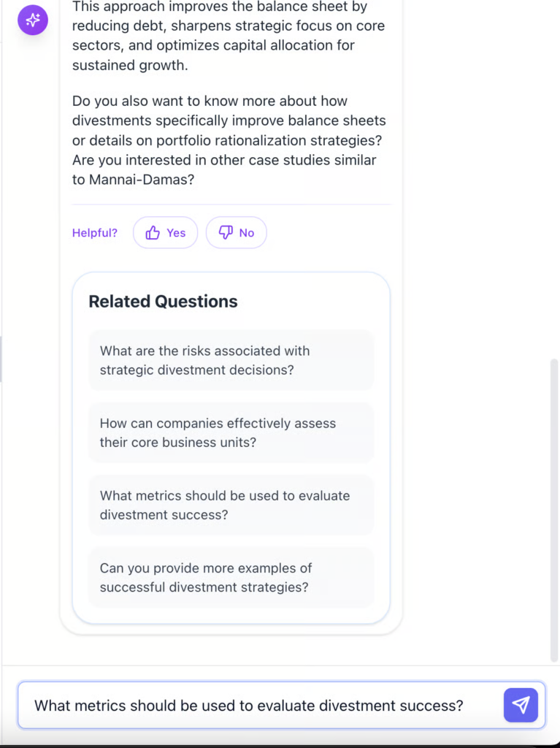Select the risks of strategic divestment question
Viewport: 560px width, 748px height.
pos(231,360)
